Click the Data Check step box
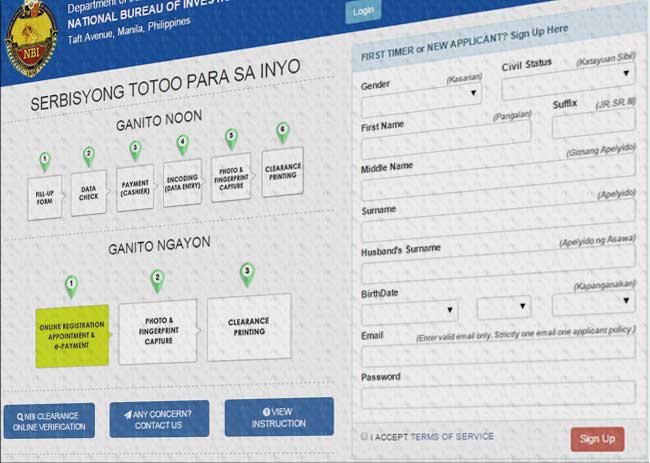Screen dimensions: 650x463 (89, 193)
